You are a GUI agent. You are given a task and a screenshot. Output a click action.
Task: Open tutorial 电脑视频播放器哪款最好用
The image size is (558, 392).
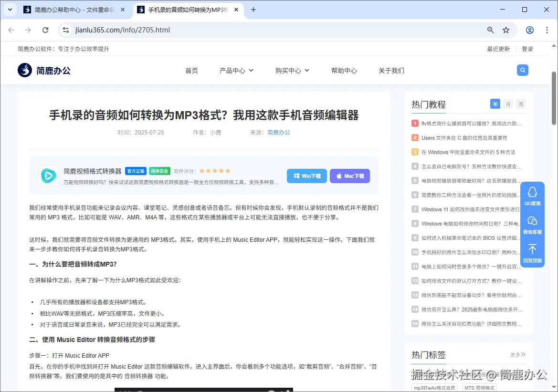coord(472,181)
